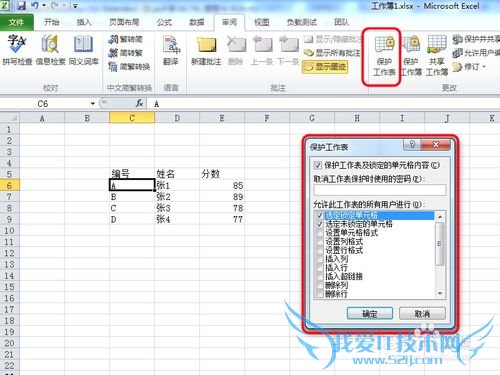Convert Traditional to Simplified (繁转简)
The width and height of the screenshot is (500, 375).
click(x=125, y=39)
